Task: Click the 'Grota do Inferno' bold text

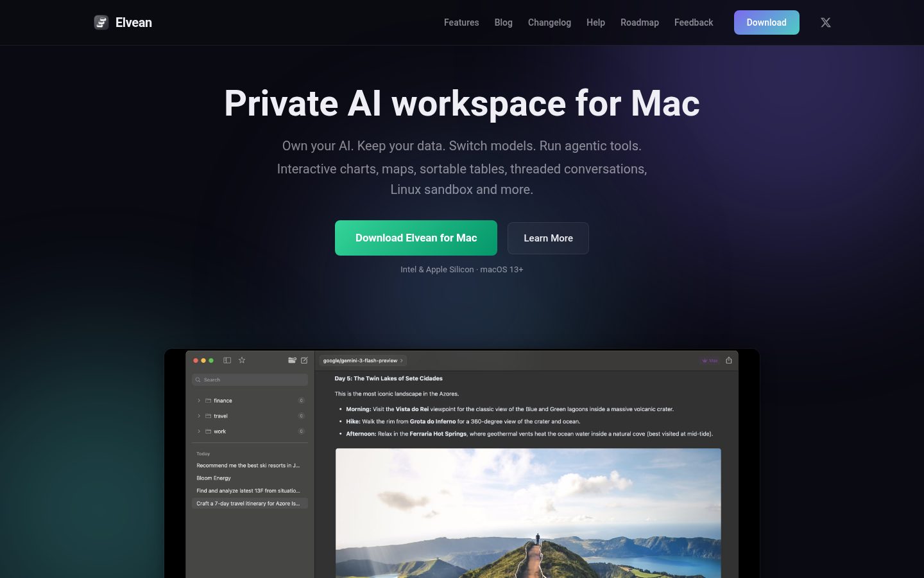Action: click(x=433, y=422)
